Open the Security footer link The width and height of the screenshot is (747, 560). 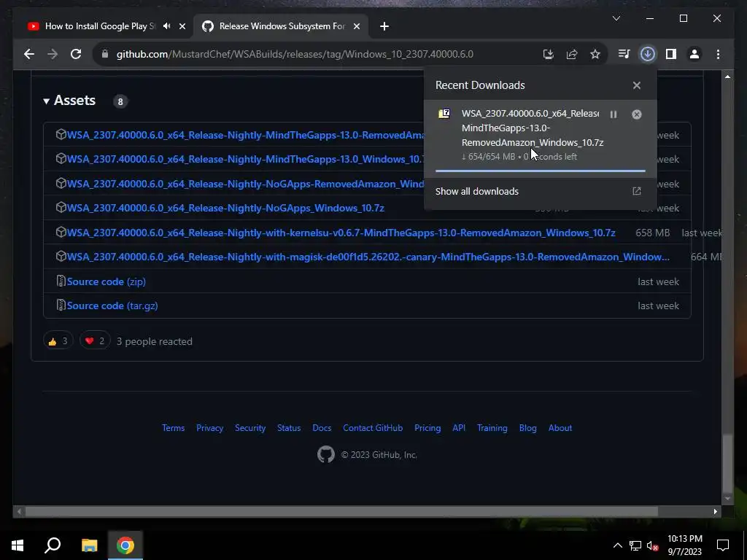[x=250, y=428]
